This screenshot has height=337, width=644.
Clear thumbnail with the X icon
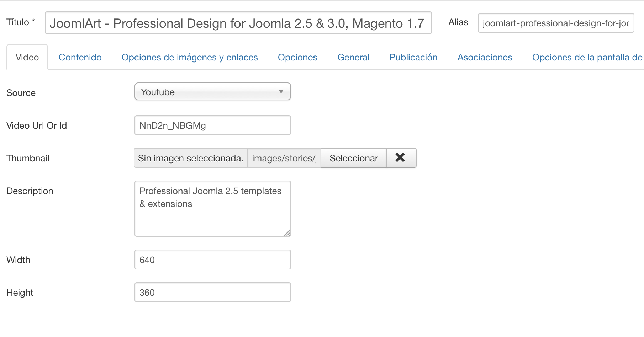[401, 158]
